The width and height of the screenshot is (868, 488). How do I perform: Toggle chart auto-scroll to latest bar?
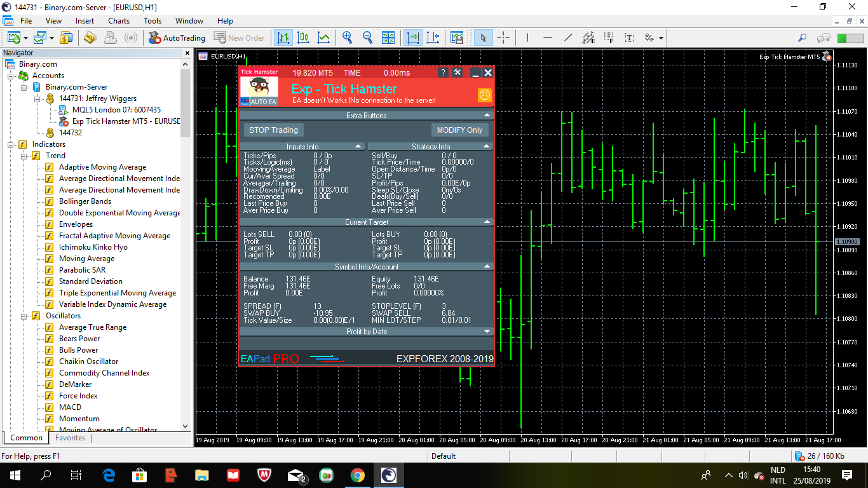click(x=413, y=37)
